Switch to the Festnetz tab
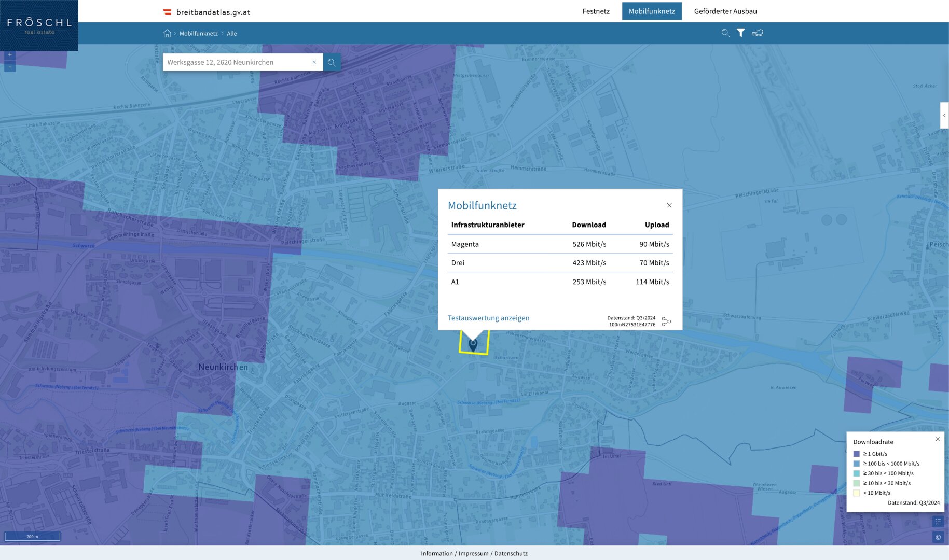949x560 pixels. [x=596, y=11]
